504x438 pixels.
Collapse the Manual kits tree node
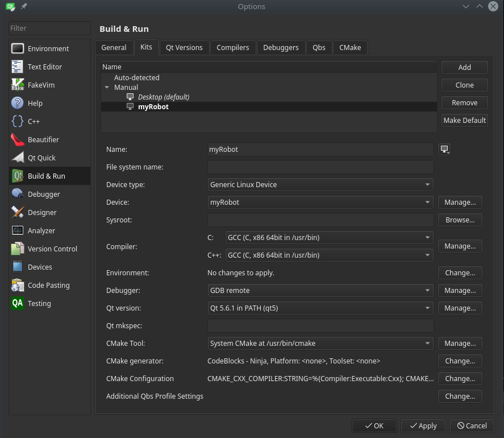(x=107, y=88)
